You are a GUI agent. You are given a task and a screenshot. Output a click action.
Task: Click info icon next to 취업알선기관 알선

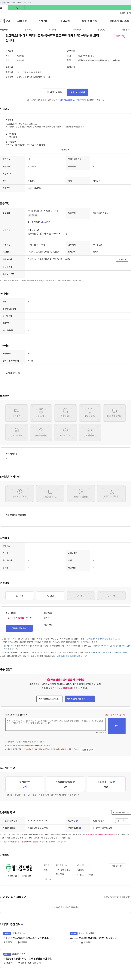74,782
